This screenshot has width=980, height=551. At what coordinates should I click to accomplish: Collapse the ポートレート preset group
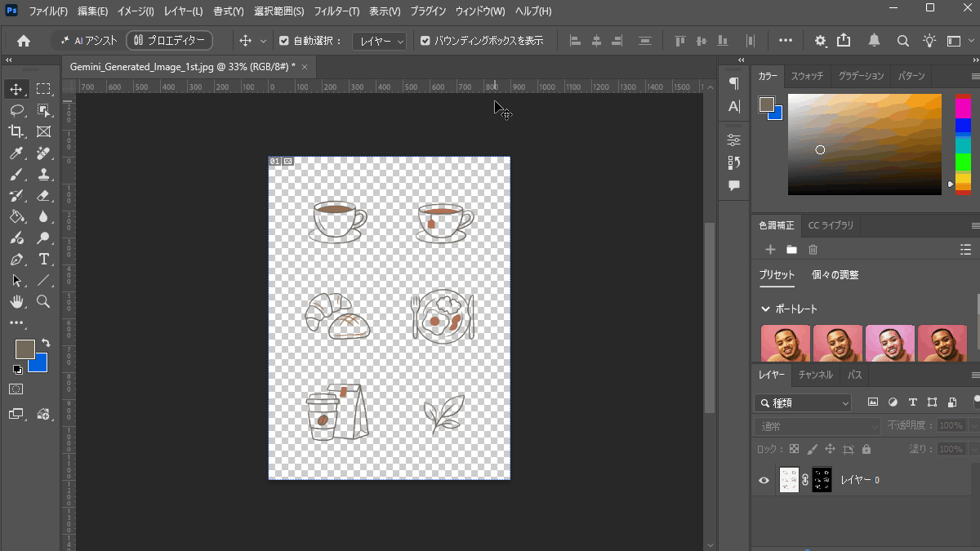point(765,309)
